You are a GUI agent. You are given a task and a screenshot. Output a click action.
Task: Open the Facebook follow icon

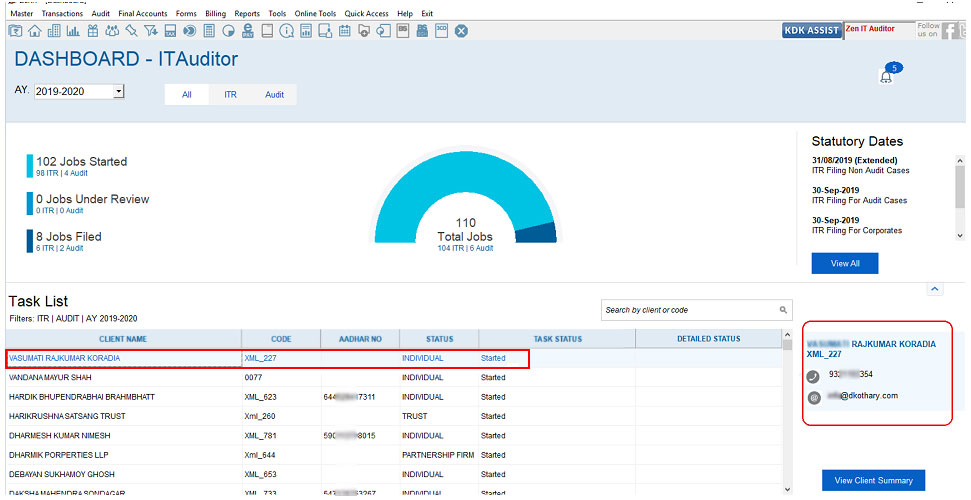point(951,31)
